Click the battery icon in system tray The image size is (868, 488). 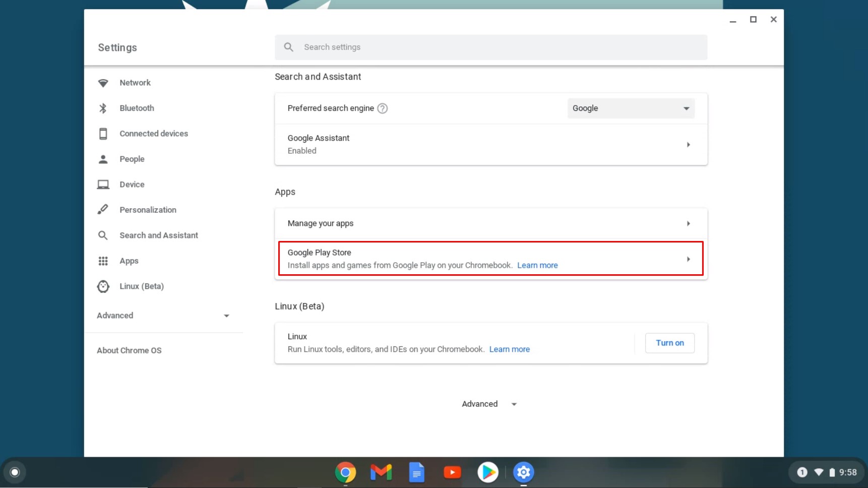832,472
